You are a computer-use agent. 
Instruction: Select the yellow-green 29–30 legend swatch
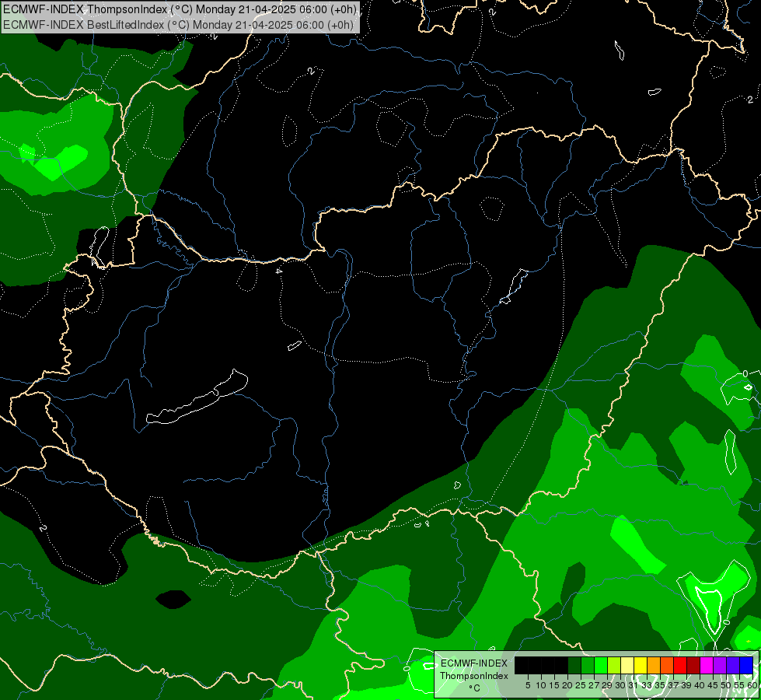(614, 665)
